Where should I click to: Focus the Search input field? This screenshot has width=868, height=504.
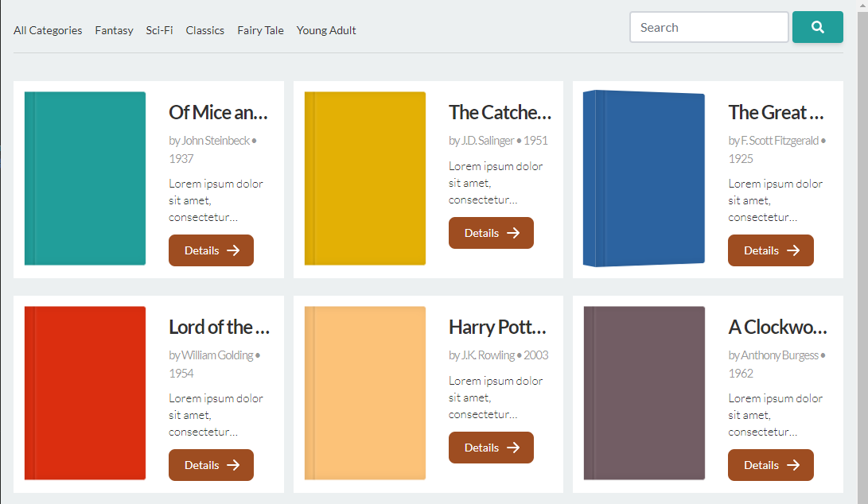(x=708, y=27)
